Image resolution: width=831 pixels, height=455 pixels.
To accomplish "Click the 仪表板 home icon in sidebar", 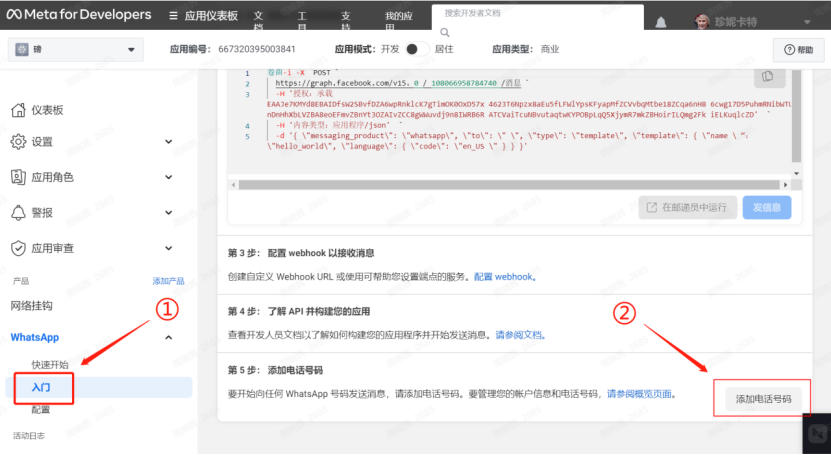I will click(18, 110).
